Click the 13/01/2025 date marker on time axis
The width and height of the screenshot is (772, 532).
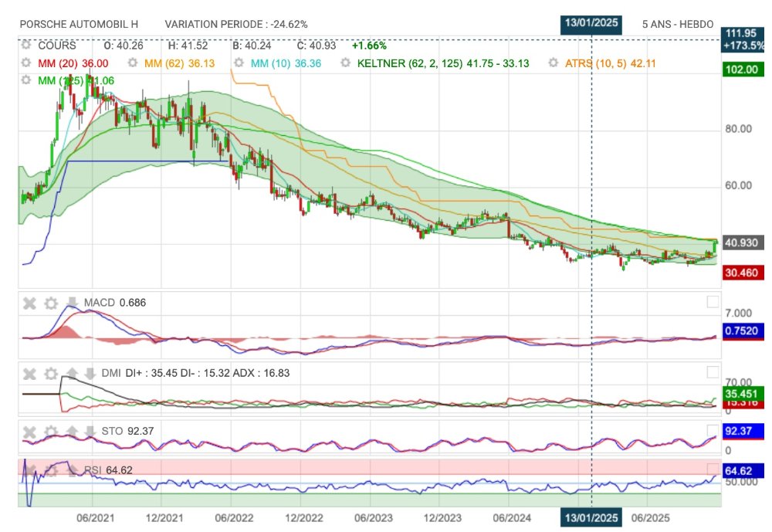pyautogui.click(x=591, y=517)
